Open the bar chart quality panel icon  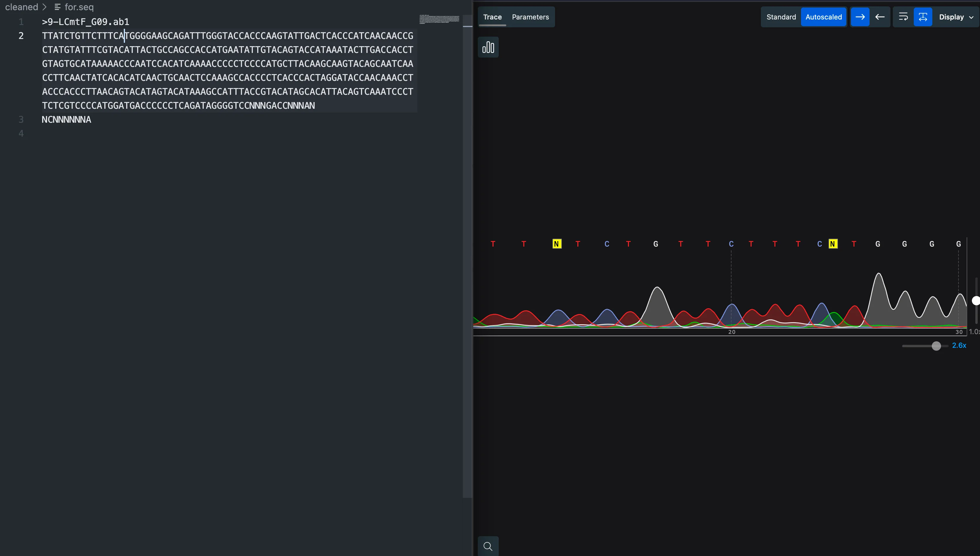click(x=488, y=47)
